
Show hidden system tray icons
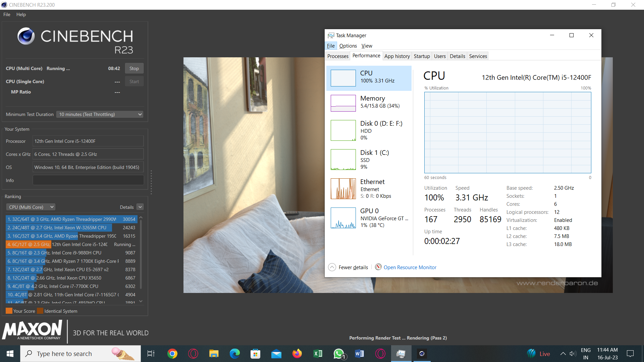(x=563, y=354)
